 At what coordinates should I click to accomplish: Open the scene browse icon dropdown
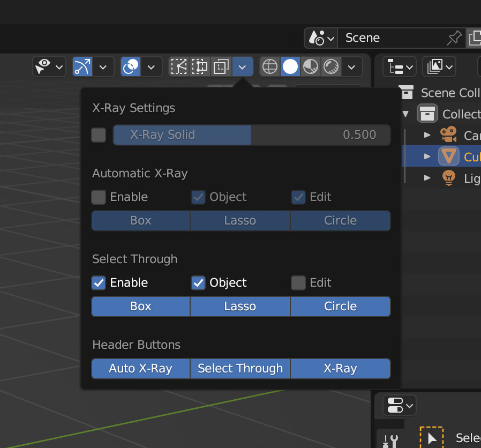(321, 38)
